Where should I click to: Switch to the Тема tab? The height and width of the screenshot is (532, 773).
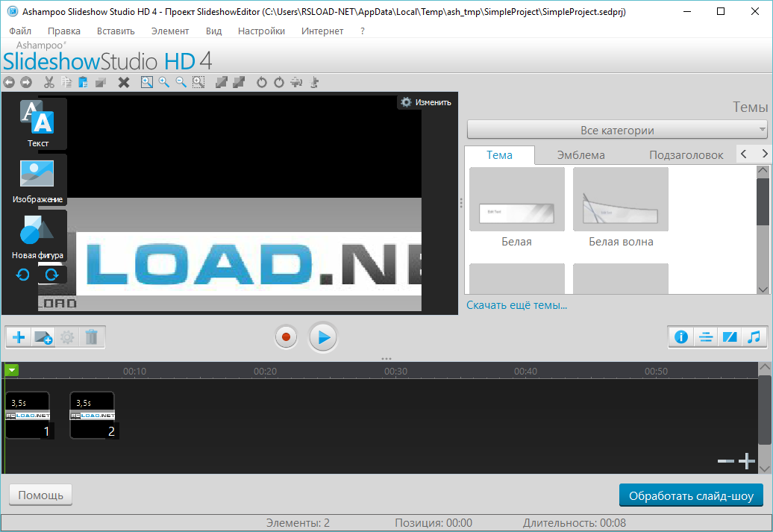pyautogui.click(x=499, y=154)
